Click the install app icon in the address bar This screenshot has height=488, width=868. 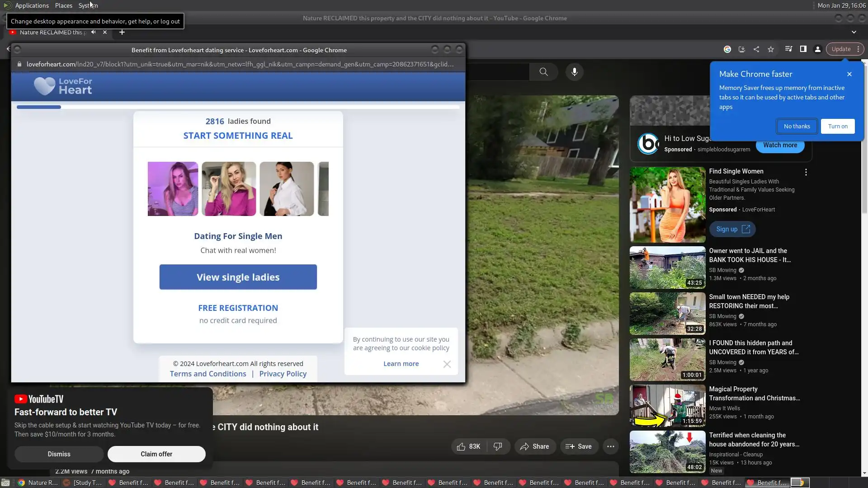(x=742, y=49)
